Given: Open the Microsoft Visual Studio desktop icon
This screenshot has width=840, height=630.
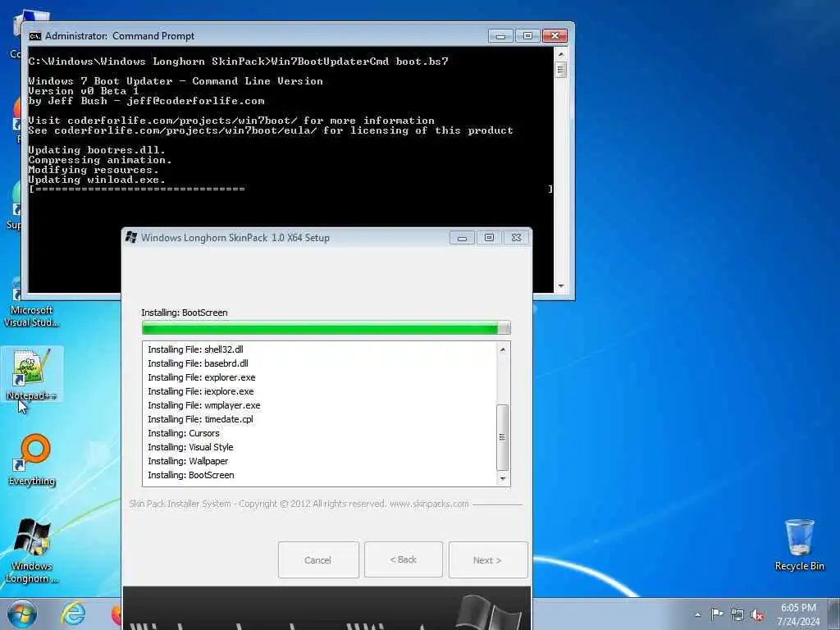Looking at the screenshot, I should click(32, 303).
